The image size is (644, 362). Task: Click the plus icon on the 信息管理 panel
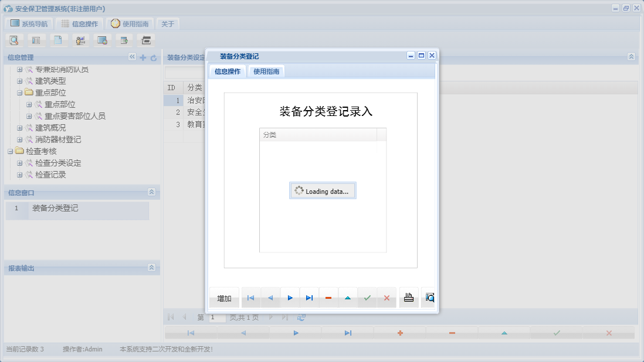[143, 57]
